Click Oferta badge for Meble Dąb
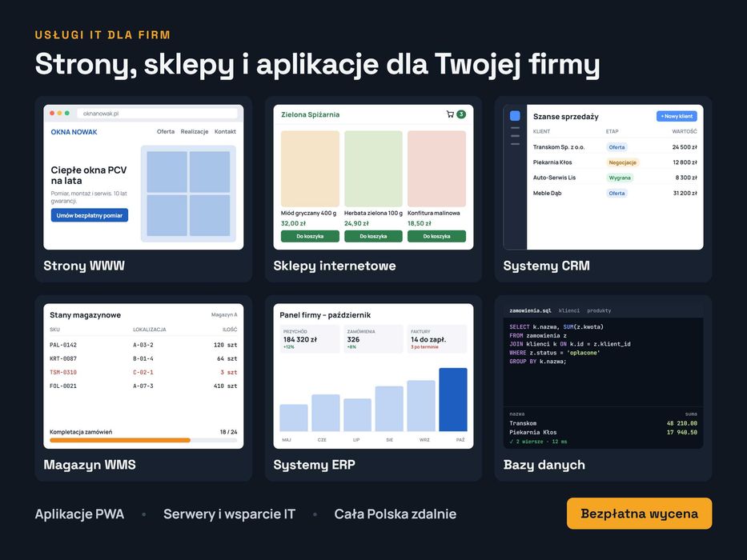The width and height of the screenshot is (747, 560). (x=616, y=193)
